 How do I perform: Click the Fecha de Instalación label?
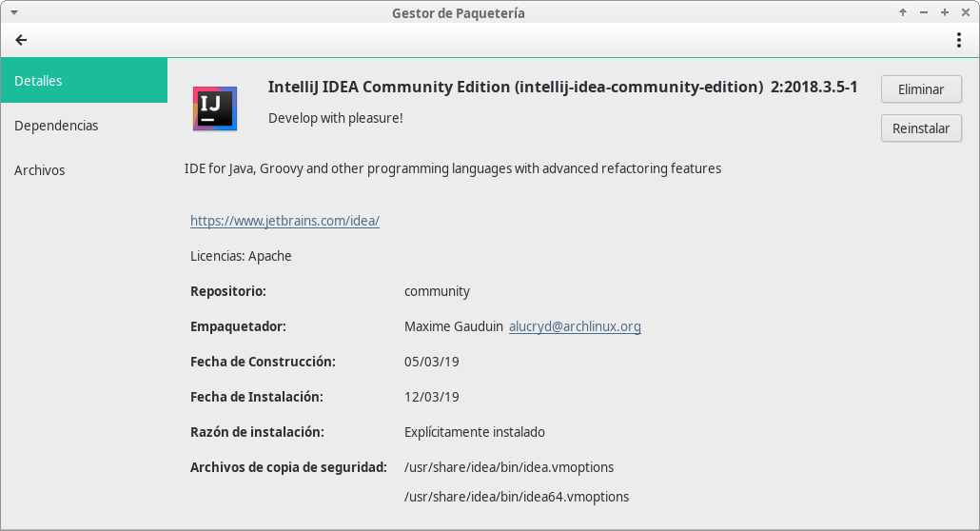click(x=256, y=397)
